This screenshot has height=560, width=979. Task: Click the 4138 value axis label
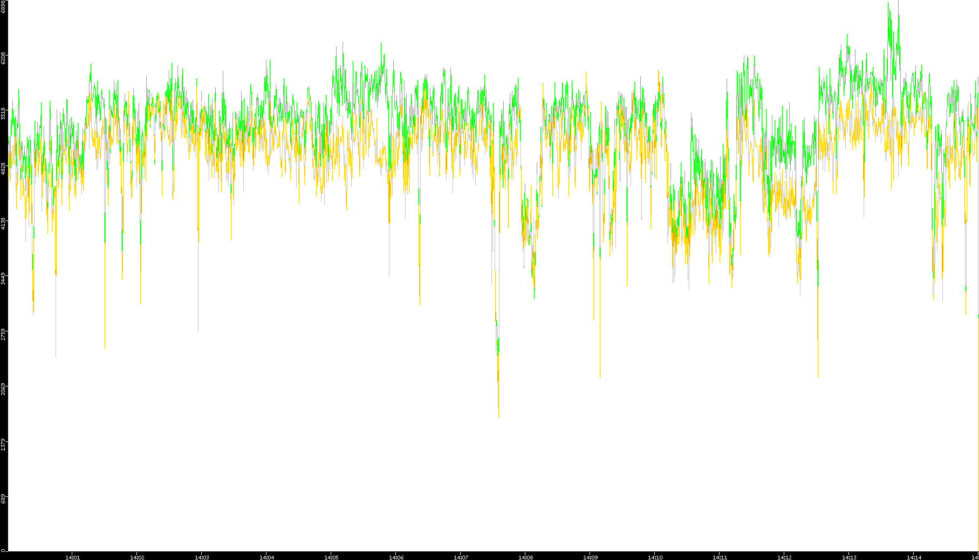point(3,223)
